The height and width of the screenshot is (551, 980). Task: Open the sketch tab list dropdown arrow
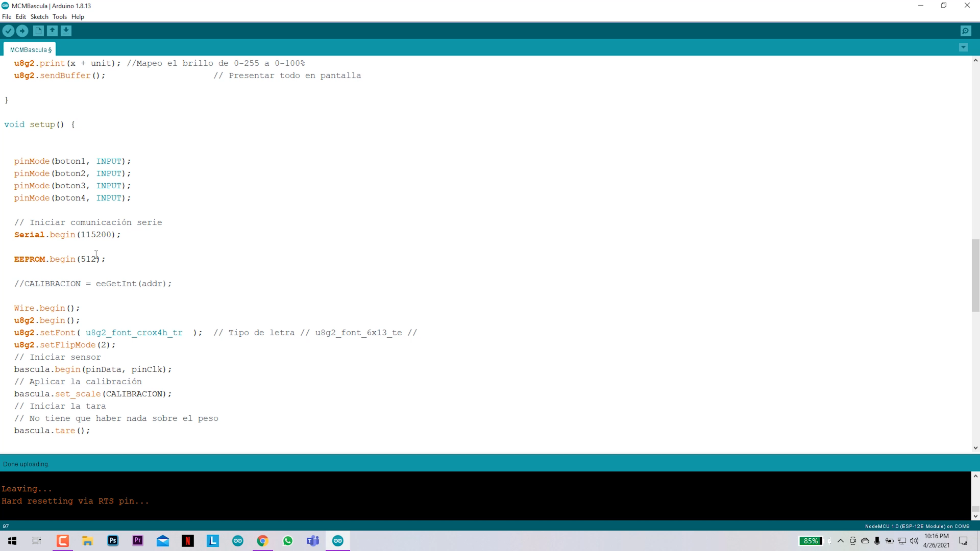[963, 47]
